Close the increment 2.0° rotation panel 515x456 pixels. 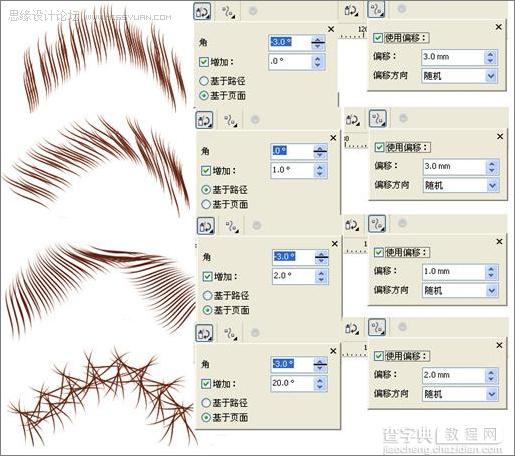[335, 244]
